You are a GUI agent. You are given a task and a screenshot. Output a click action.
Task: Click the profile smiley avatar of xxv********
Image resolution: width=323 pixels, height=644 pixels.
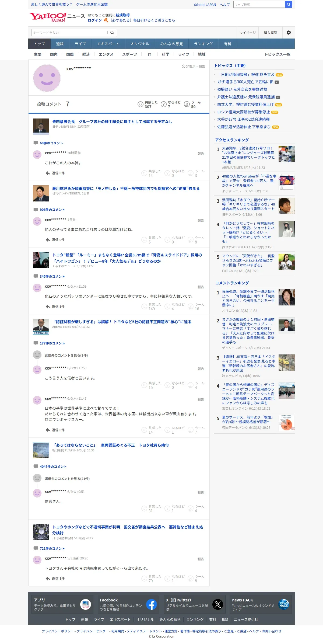(47, 78)
